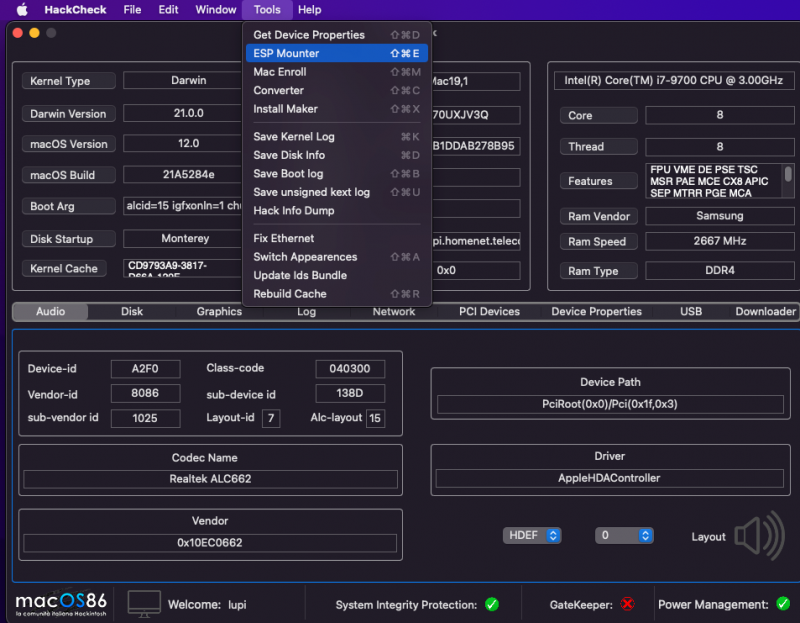Select Get Device Properties menu entry
800x623 pixels.
(x=337, y=35)
